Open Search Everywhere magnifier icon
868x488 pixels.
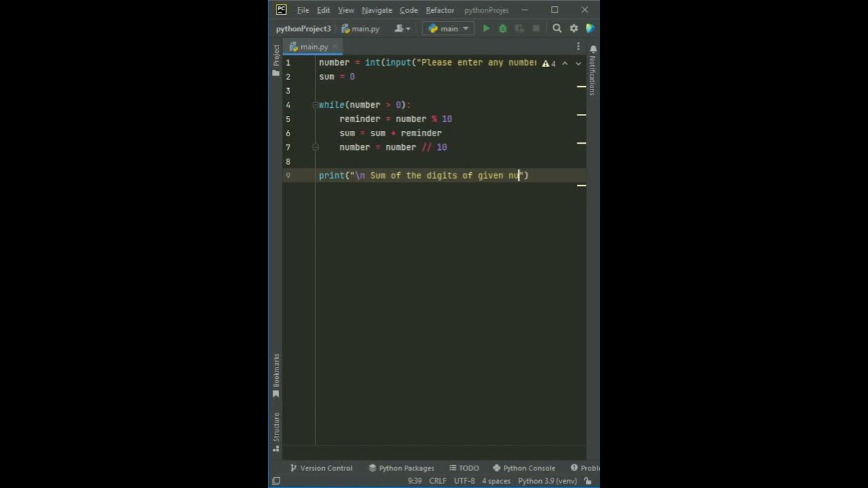tap(557, 28)
